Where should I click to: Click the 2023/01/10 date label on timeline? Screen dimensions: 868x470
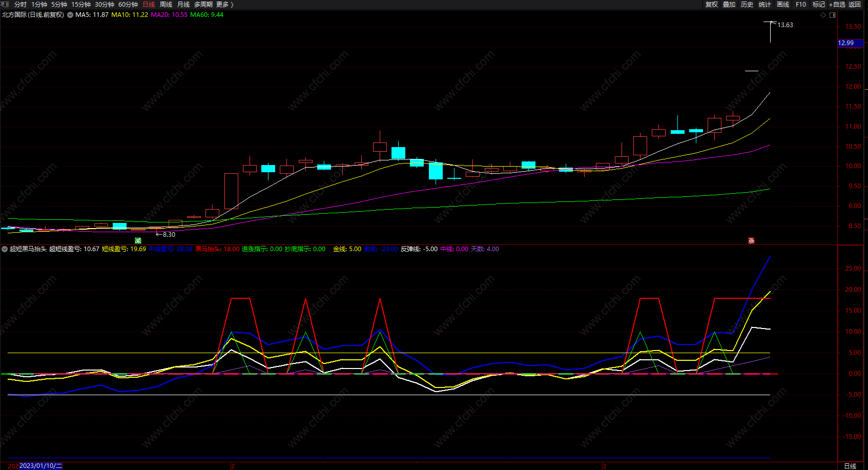40,465
